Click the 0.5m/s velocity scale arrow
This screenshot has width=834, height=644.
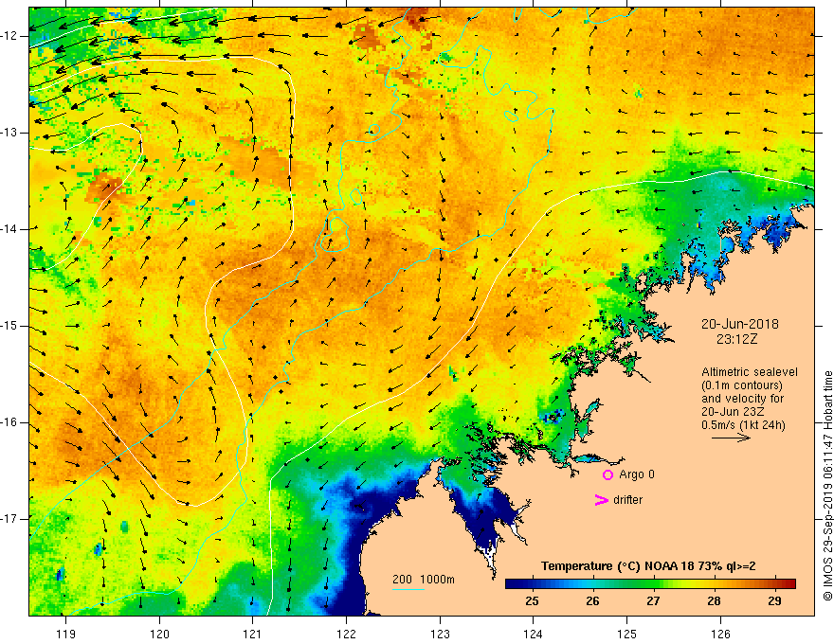pos(732,438)
